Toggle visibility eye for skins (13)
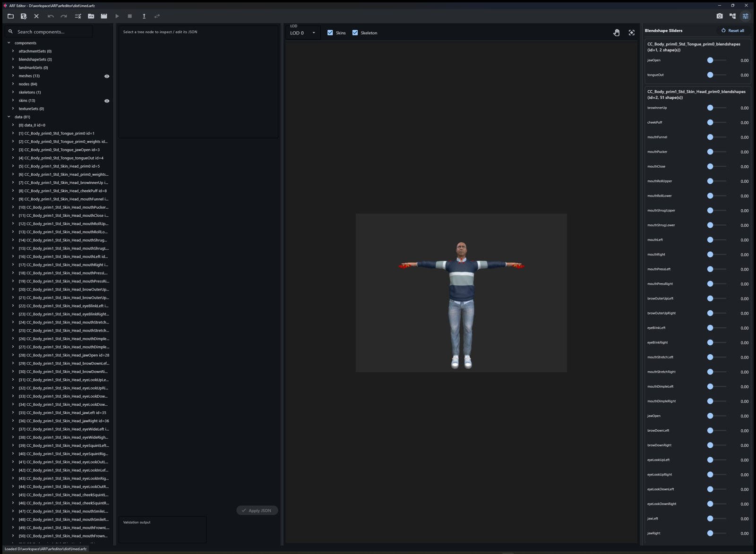This screenshot has height=554, width=756. pyautogui.click(x=107, y=101)
